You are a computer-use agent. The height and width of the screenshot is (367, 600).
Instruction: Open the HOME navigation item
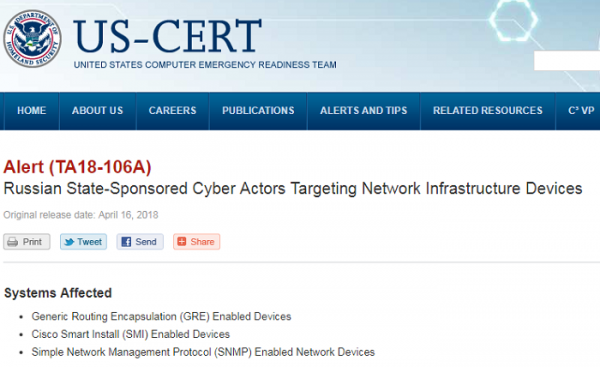click(31, 111)
